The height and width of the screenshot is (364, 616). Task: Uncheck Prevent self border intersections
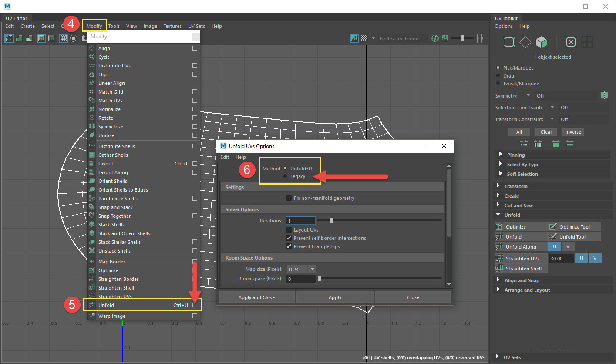pos(289,238)
